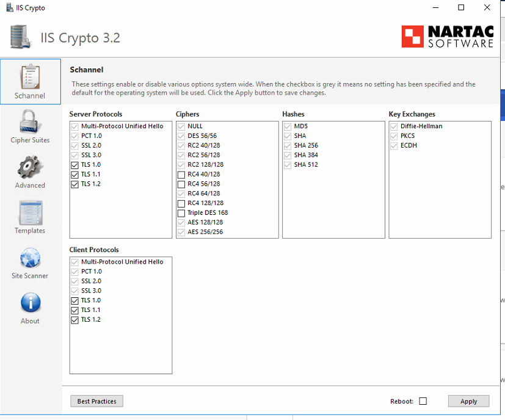
Task: Apply the Schannel settings
Action: click(468, 401)
